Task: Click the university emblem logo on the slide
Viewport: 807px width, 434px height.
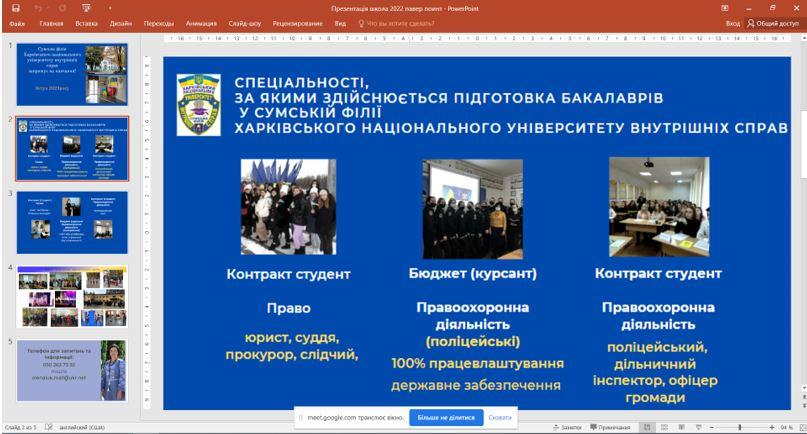Action: click(x=199, y=105)
